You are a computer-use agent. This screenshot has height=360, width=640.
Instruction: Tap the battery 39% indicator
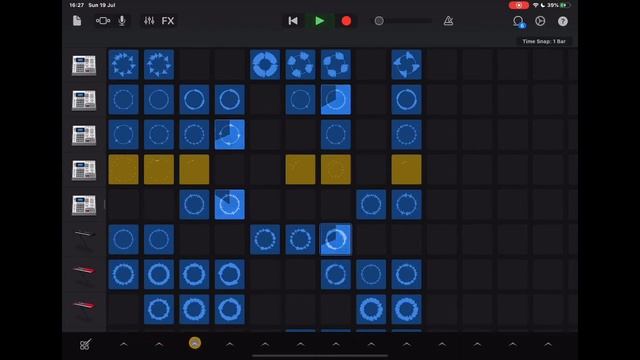[x=559, y=5]
